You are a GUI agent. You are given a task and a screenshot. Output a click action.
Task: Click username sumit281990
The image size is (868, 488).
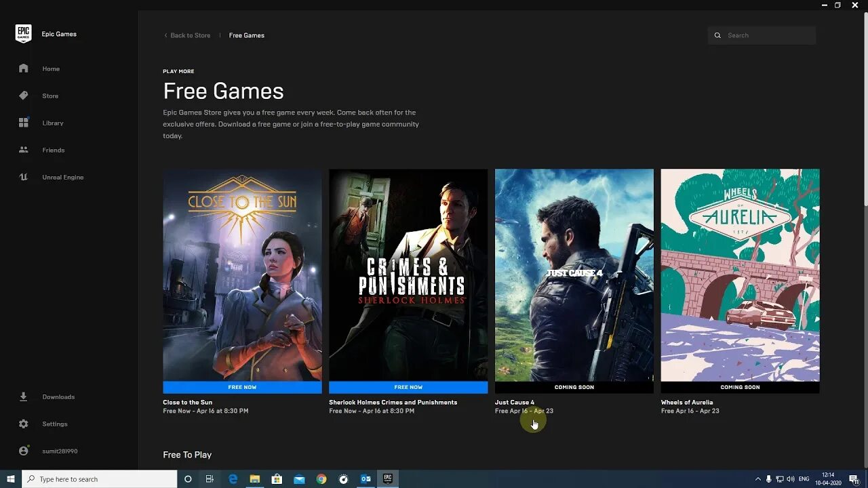(60, 451)
